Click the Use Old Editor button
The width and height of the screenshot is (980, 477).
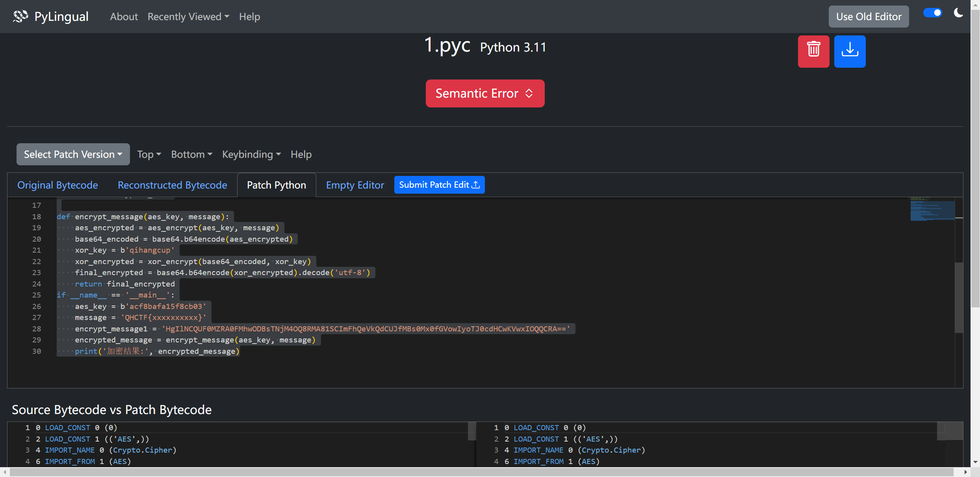click(869, 17)
